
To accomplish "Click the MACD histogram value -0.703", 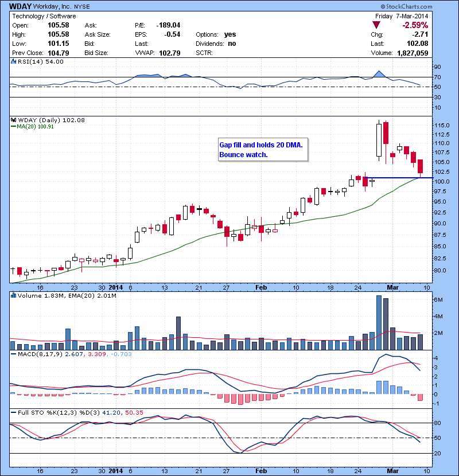I will [121, 354].
